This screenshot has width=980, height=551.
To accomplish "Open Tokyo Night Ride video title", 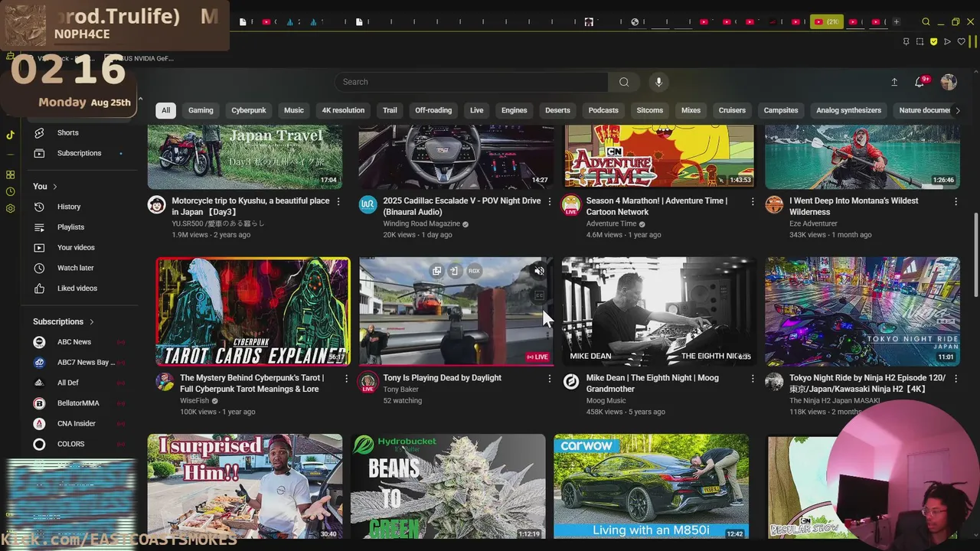I will [x=867, y=383].
